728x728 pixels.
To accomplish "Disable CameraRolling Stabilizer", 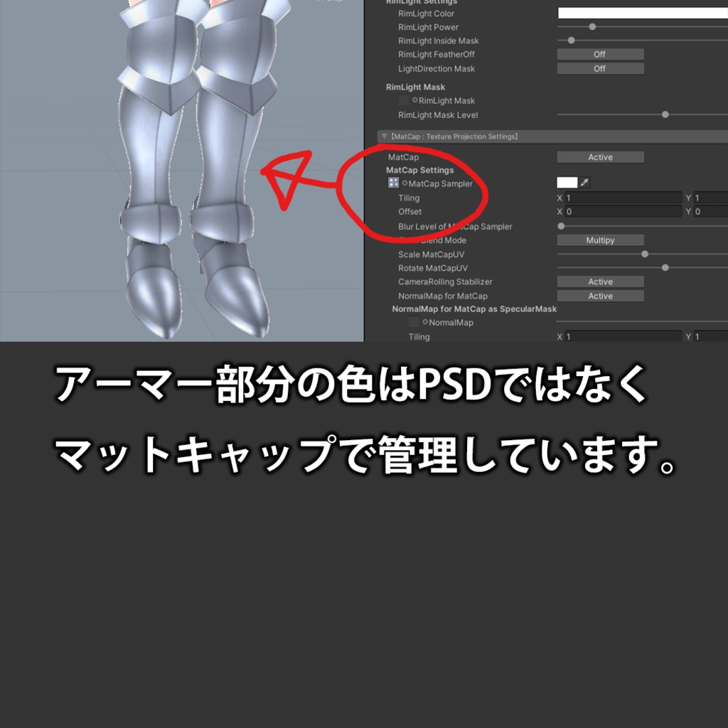I will pos(599,282).
